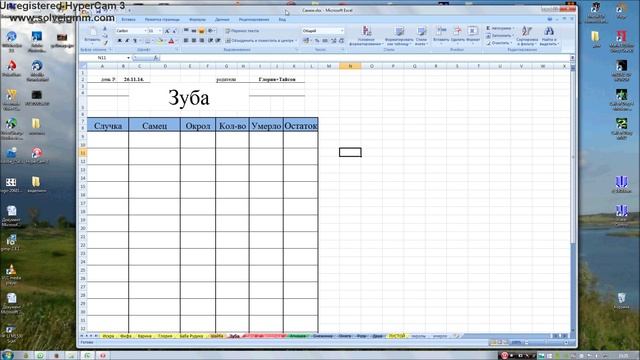This screenshot has width=640, height=360.
Task: Click the insert function fx button
Action: click(x=156, y=58)
